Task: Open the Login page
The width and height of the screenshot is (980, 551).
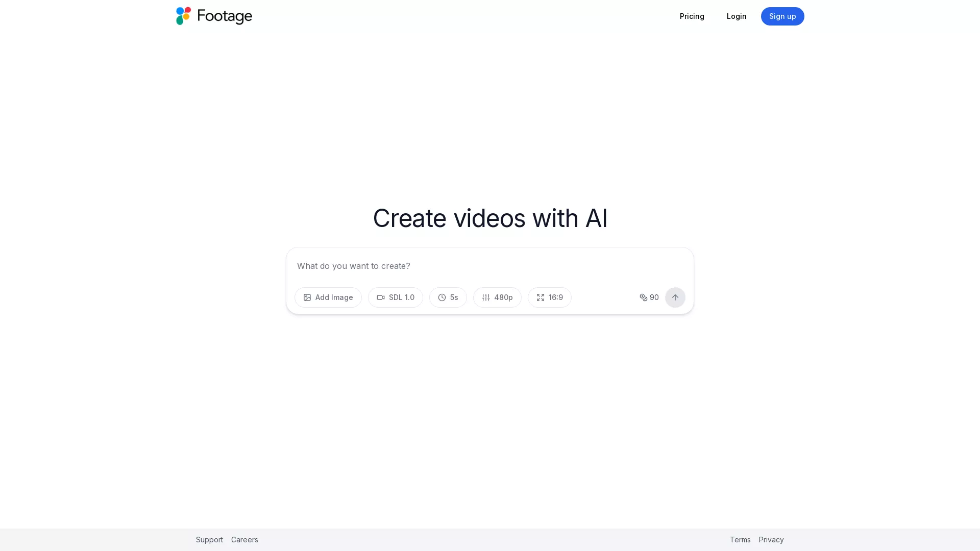Action: click(x=736, y=16)
